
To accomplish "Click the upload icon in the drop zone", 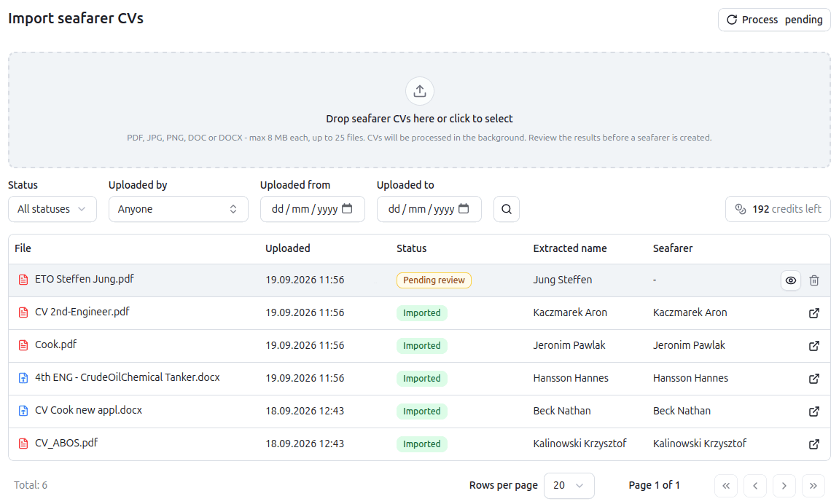I will click(420, 91).
